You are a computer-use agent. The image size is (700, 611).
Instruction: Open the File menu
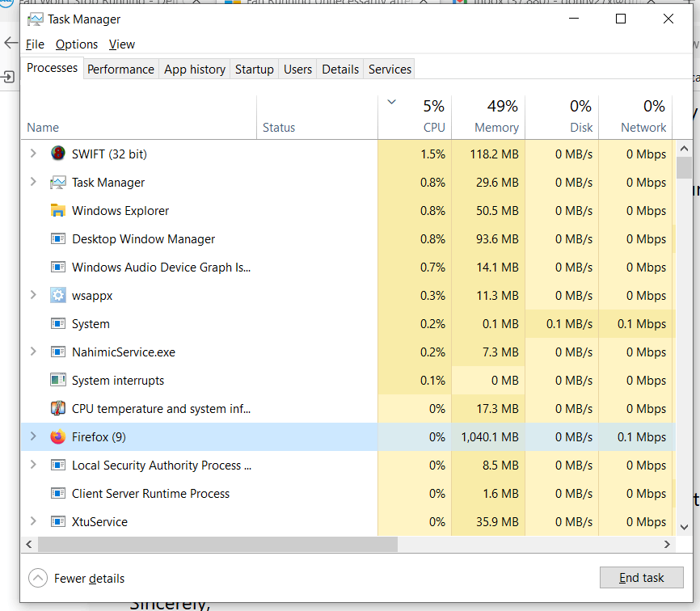tap(35, 44)
